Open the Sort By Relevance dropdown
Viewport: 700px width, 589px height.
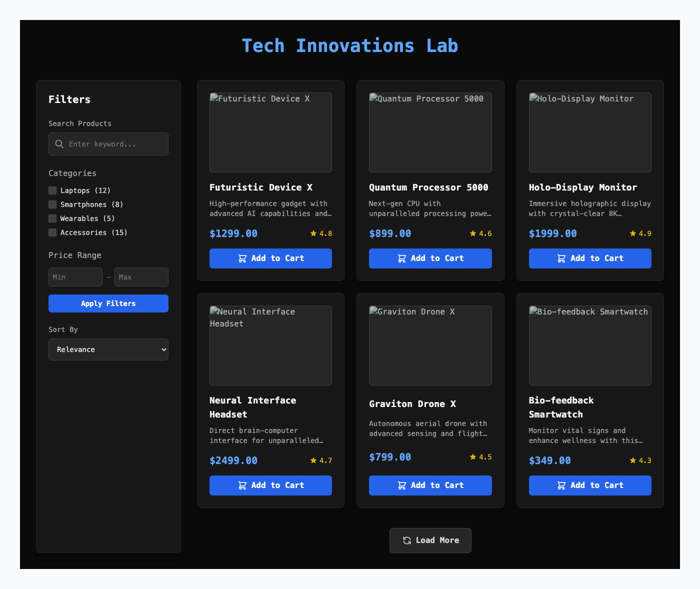pyautogui.click(x=108, y=349)
